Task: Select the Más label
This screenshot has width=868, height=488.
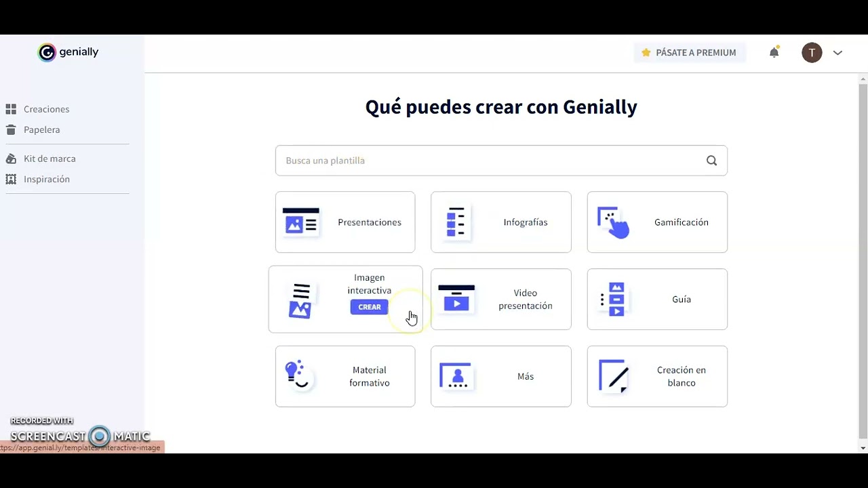Action: [x=526, y=376]
